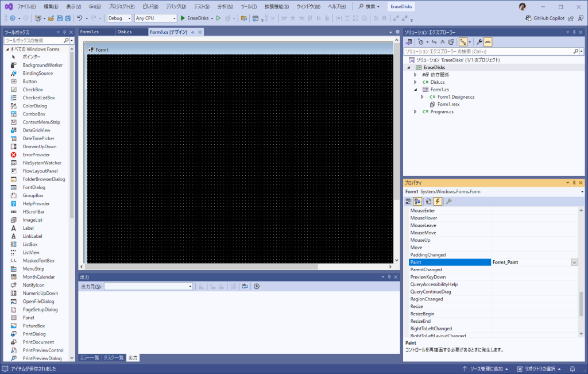Viewport: 588px width, 374px height.
Task: Click the GitHub Copilot icon
Action: (x=528, y=18)
